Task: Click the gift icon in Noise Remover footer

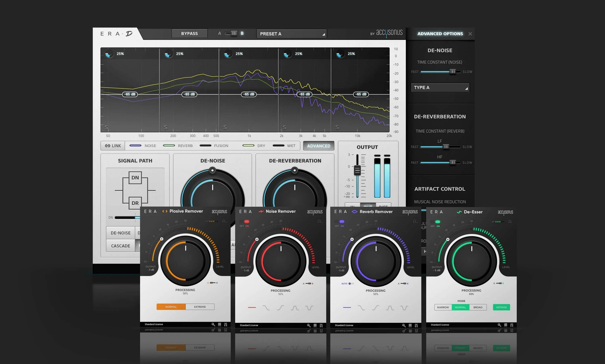Action: pyautogui.click(x=321, y=325)
